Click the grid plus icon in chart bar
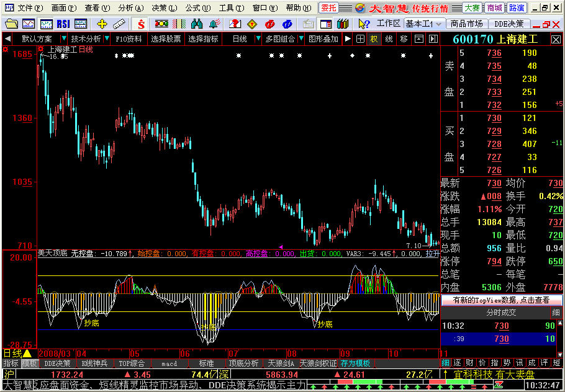The image size is (565, 392). click(x=360, y=39)
